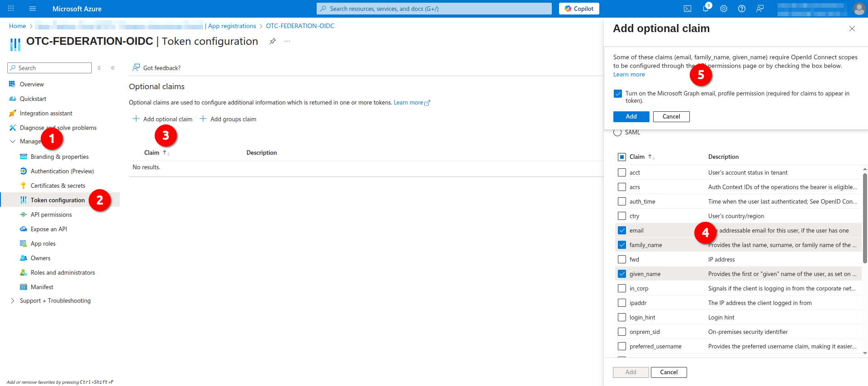Open the Cloud Shell icon in header
The height and width of the screenshot is (386, 868).
tap(687, 9)
